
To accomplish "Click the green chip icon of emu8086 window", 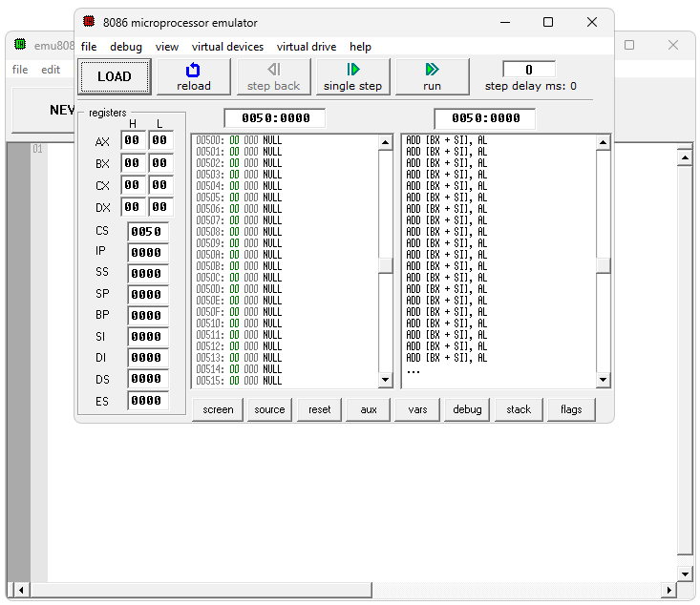I will point(20,44).
